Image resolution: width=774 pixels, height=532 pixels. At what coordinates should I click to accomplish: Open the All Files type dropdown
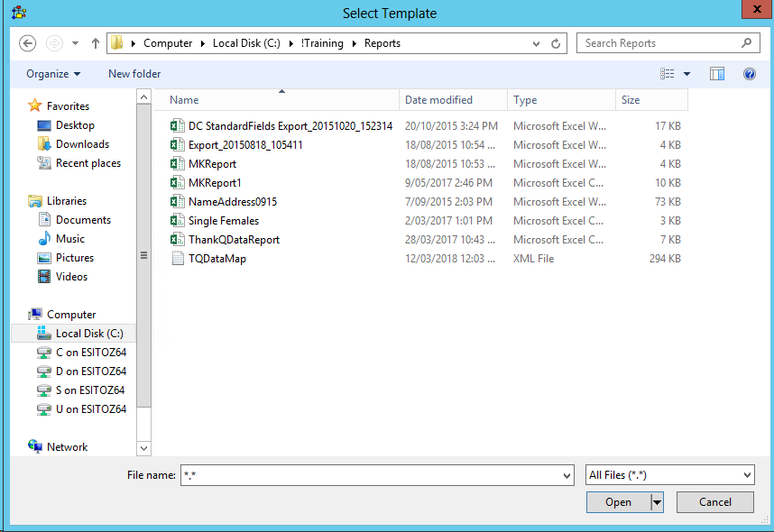tap(670, 475)
